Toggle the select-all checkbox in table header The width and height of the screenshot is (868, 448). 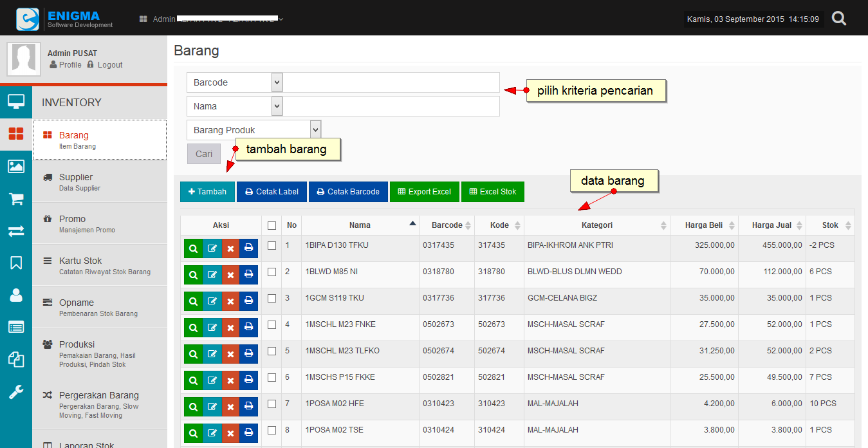[x=272, y=225]
